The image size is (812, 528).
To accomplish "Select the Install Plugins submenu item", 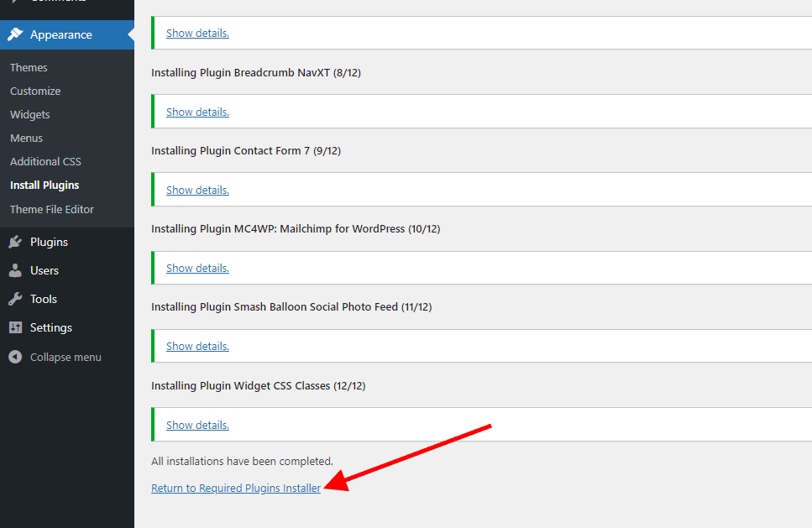I will point(45,185).
